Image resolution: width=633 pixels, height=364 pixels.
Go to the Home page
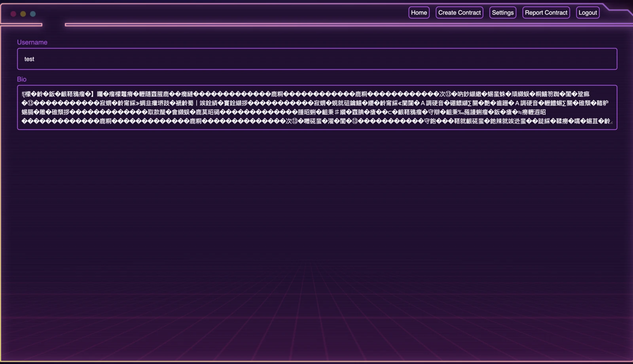(x=419, y=13)
